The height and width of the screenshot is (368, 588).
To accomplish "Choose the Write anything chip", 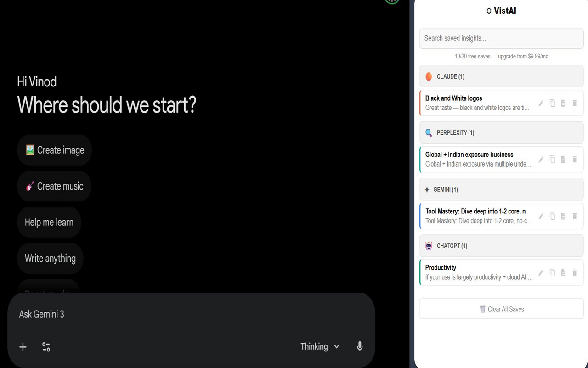I will [x=50, y=259].
